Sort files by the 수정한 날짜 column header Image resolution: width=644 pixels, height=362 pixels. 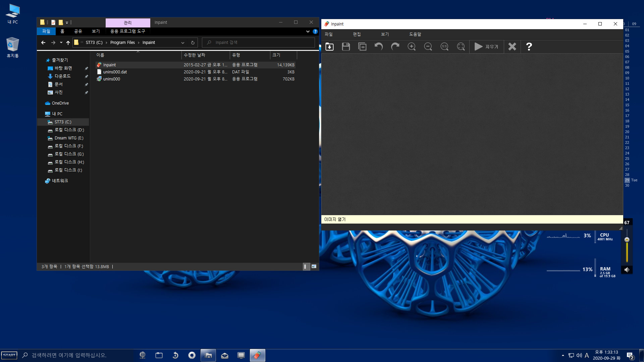[206, 55]
